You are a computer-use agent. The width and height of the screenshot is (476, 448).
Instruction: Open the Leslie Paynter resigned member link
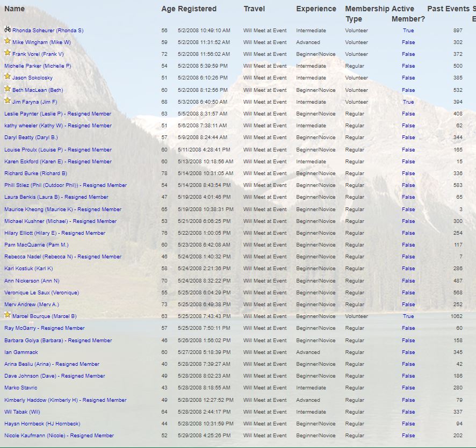pos(57,114)
